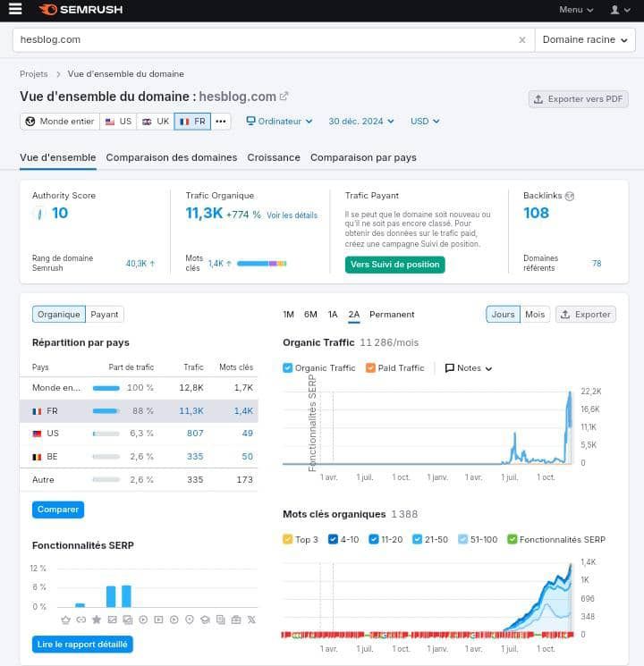This screenshot has width=644, height=666.
Task: Switch to Comparaison par pays tab
Action: point(363,157)
